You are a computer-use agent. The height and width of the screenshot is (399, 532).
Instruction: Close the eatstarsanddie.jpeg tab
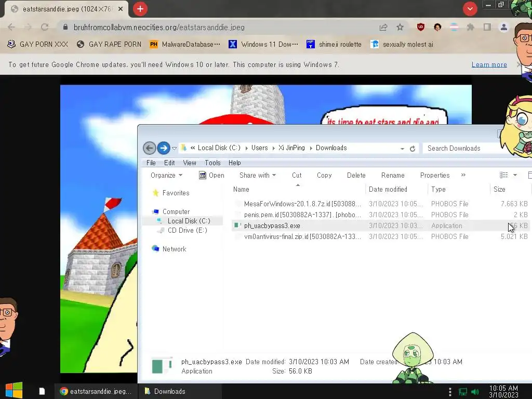point(121,9)
